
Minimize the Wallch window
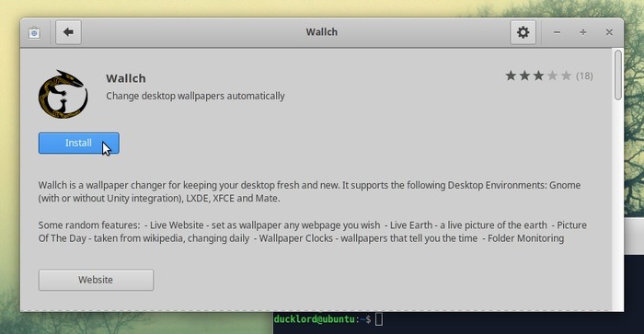click(557, 32)
